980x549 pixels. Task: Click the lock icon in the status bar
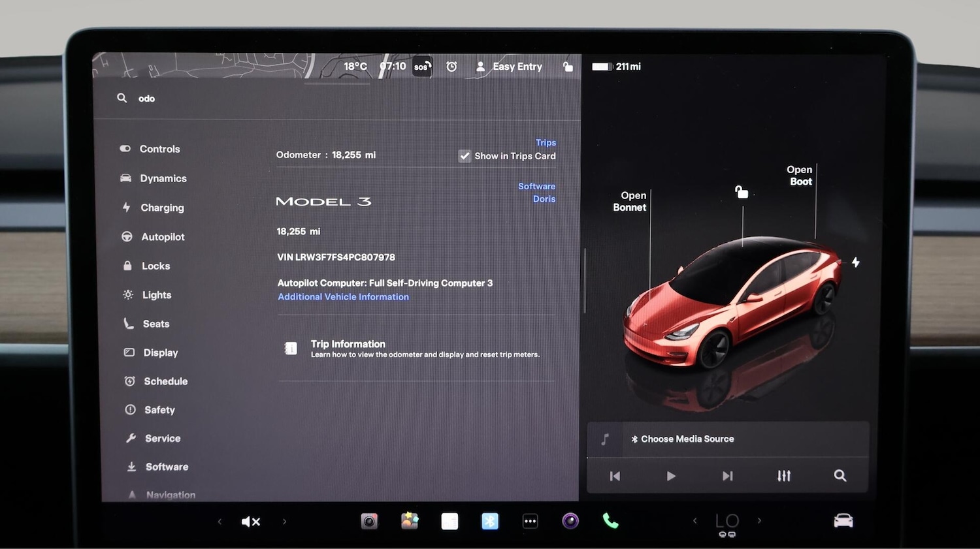568,67
